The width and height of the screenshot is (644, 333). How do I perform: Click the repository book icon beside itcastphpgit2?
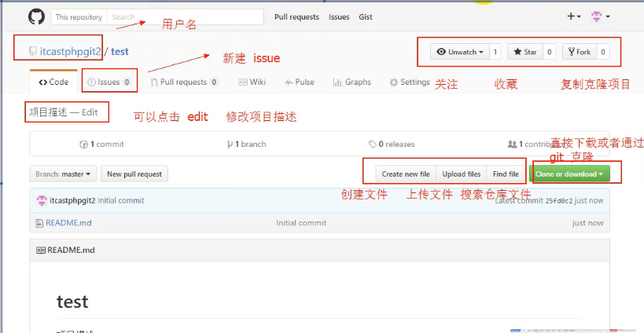(33, 51)
